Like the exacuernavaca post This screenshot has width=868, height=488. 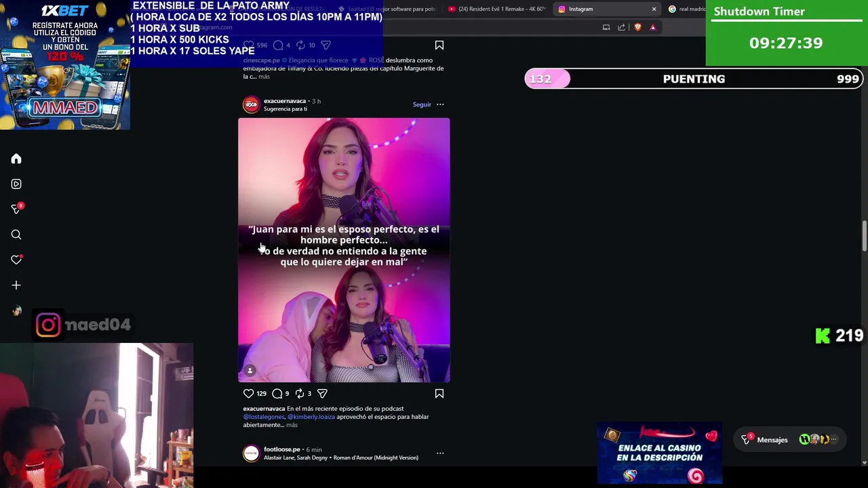248,393
